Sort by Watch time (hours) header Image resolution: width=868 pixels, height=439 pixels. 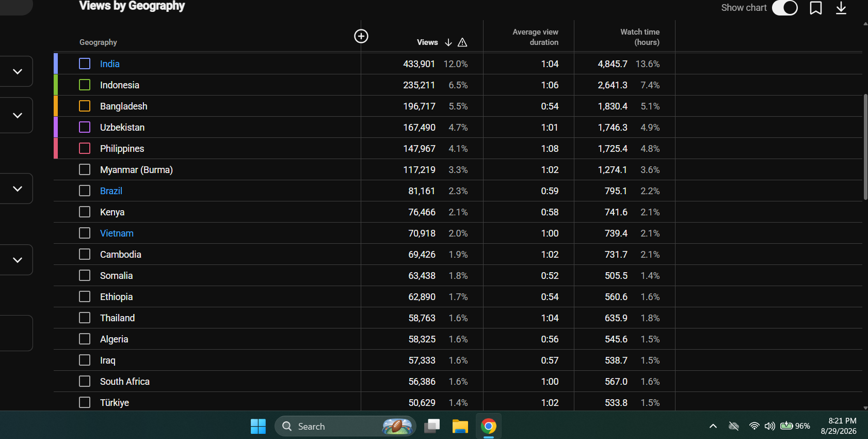coord(640,37)
